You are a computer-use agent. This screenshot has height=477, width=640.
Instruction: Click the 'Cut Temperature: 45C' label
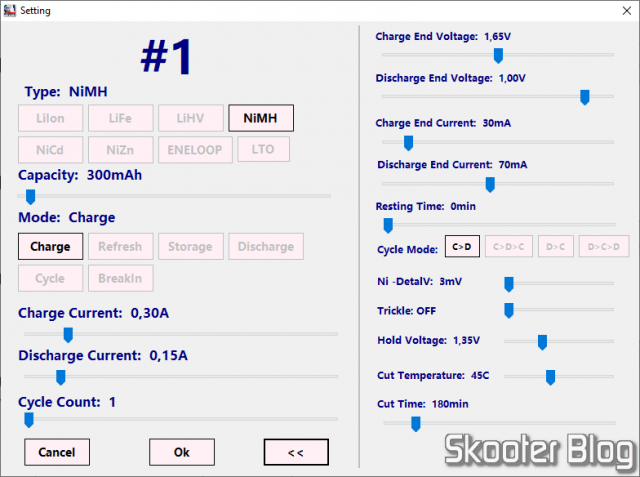tap(433, 375)
